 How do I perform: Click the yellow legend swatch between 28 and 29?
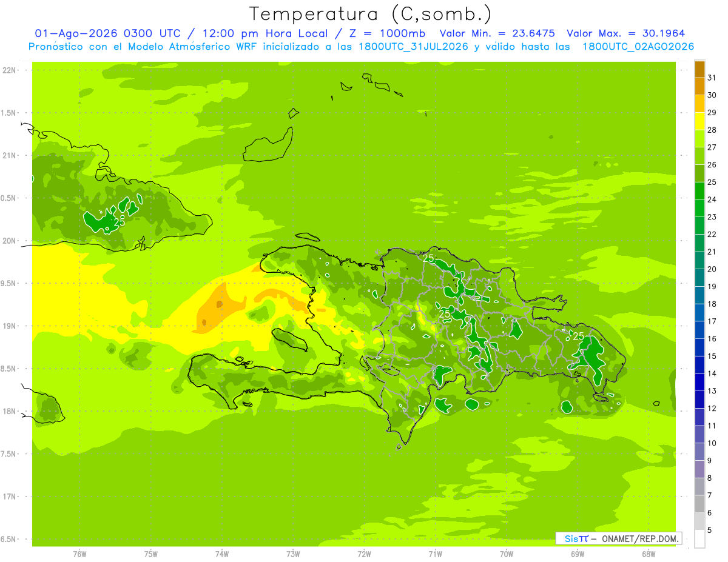[x=699, y=121]
